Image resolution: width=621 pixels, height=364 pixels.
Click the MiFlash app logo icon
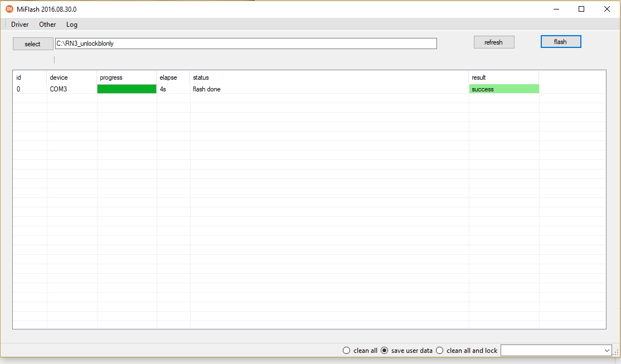[x=9, y=9]
